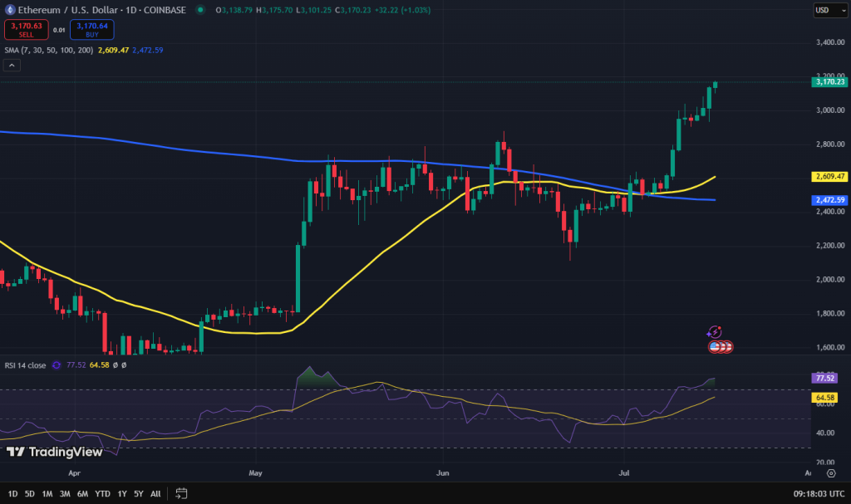The width and height of the screenshot is (851, 504).
Task: Click the Ethereum / U.S. Dollar symbol title
Action: coord(67,10)
